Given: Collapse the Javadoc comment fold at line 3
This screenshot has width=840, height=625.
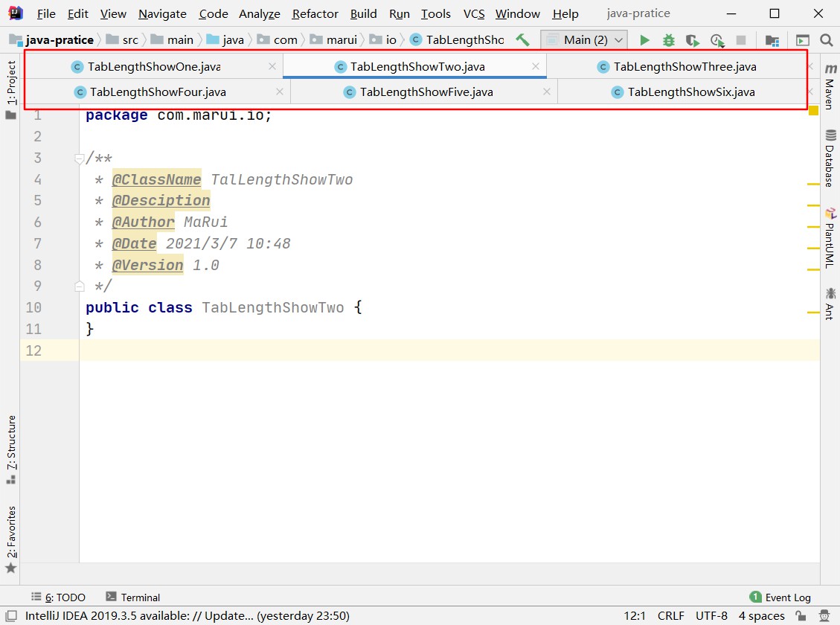Looking at the screenshot, I should [x=80, y=158].
